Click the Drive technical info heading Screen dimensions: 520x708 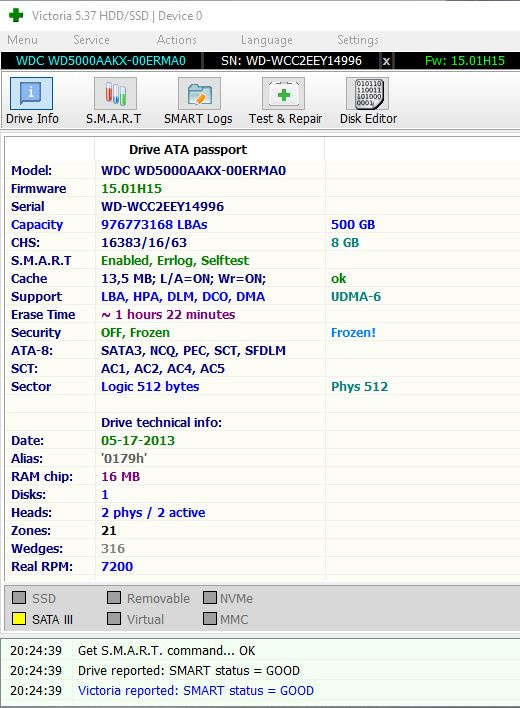coord(161,423)
